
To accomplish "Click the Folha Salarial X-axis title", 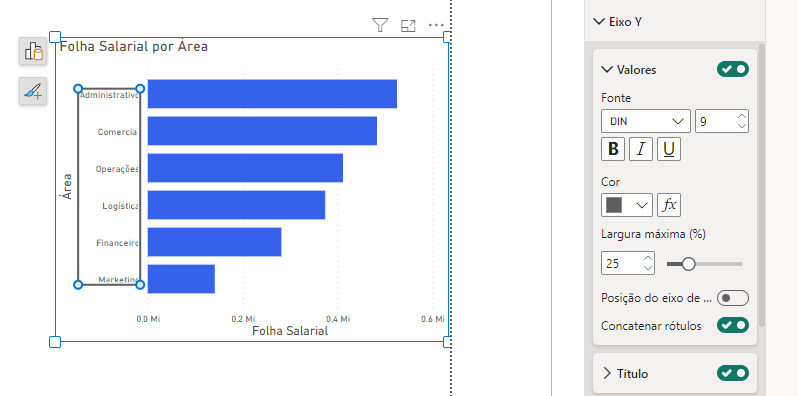I will tap(290, 331).
